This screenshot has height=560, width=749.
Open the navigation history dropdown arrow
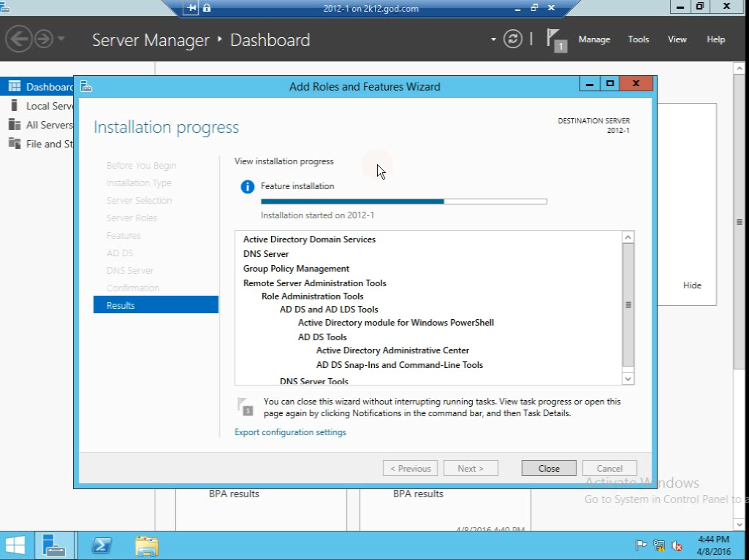(61, 39)
